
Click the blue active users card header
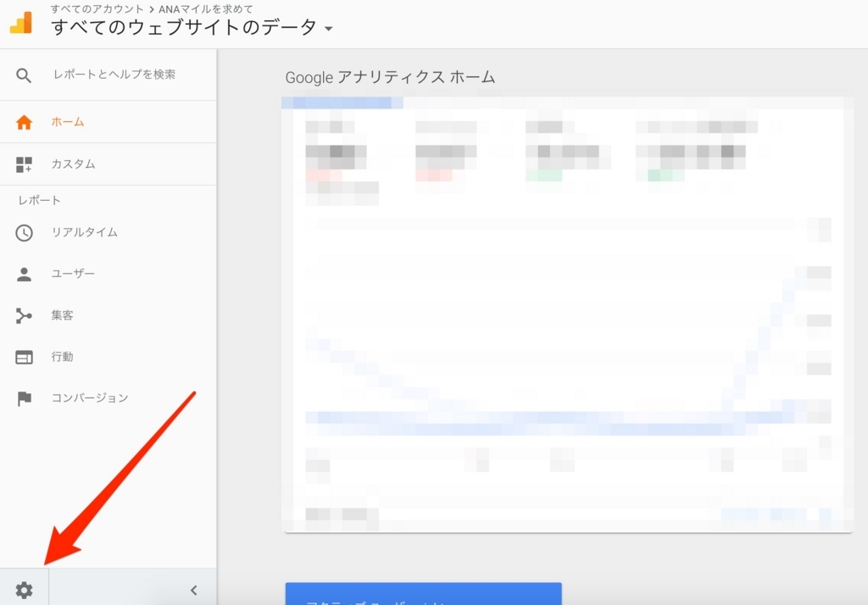[424, 593]
